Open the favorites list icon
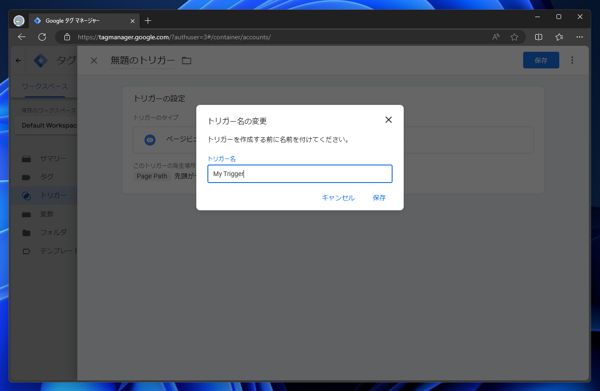The image size is (600, 391). (559, 37)
